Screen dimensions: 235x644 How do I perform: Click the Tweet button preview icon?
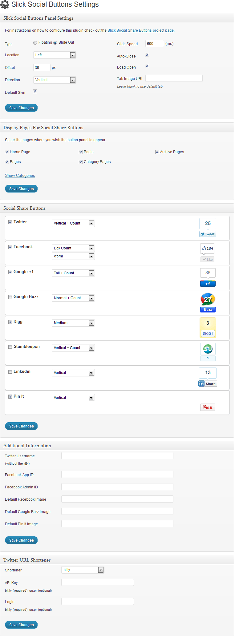[208, 228]
